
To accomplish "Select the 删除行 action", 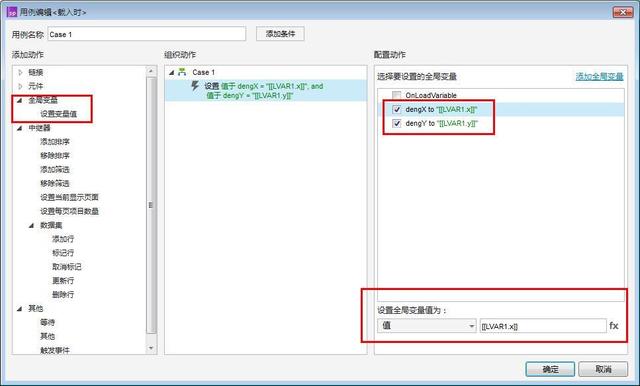I will 63,295.
